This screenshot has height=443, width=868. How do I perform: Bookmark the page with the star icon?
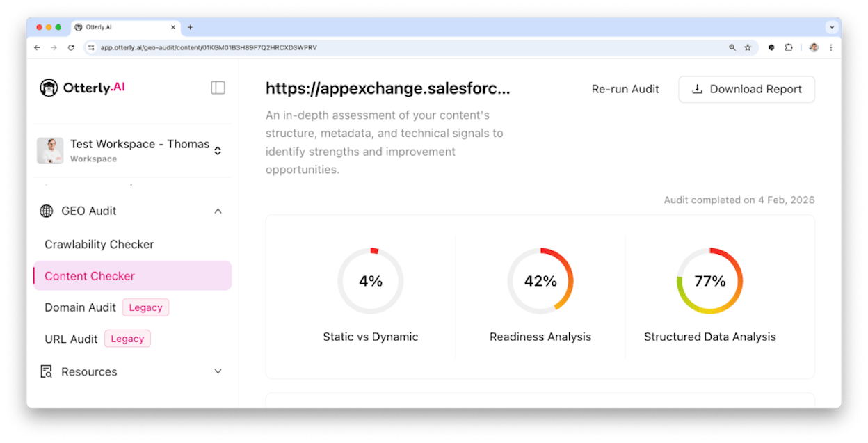(x=748, y=47)
